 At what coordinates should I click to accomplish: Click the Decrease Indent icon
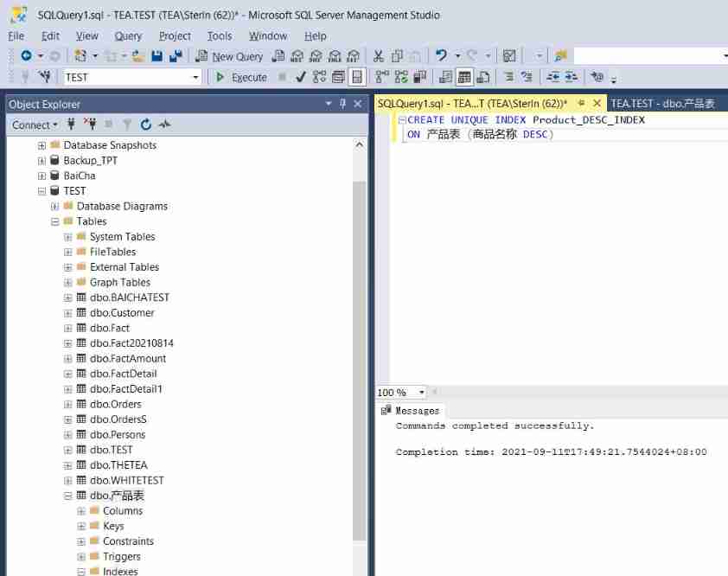pos(552,77)
